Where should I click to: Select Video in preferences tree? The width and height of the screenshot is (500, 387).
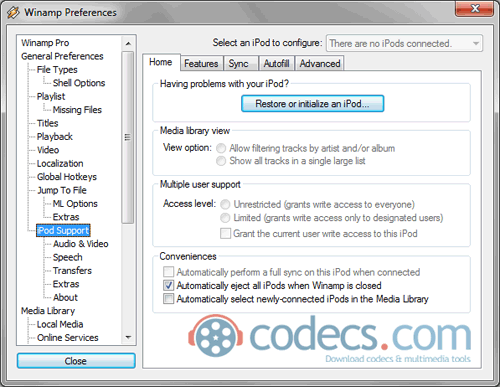pyautogui.click(x=48, y=150)
